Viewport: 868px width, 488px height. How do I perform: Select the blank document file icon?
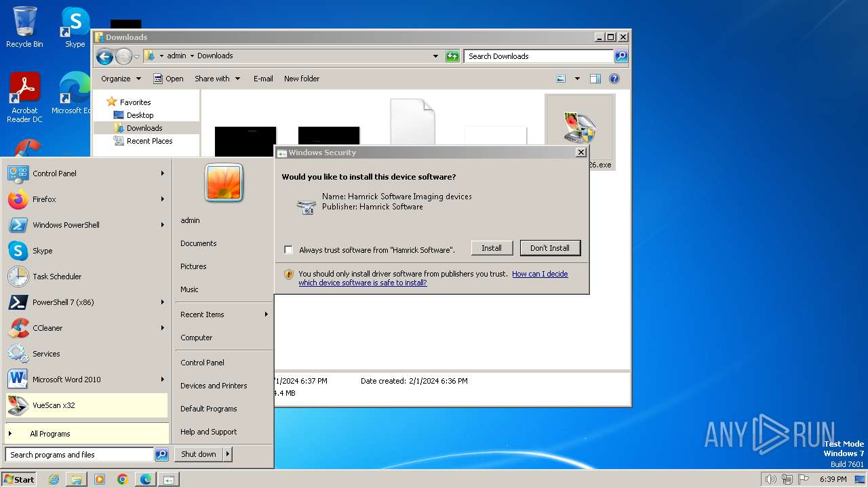point(412,122)
